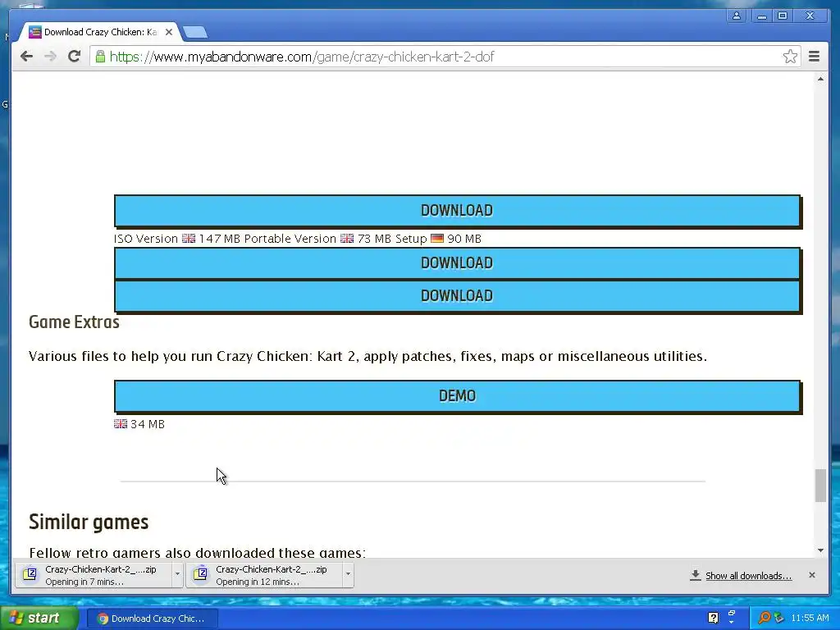Open download item 'Opening in 7 mins'

coord(92,575)
